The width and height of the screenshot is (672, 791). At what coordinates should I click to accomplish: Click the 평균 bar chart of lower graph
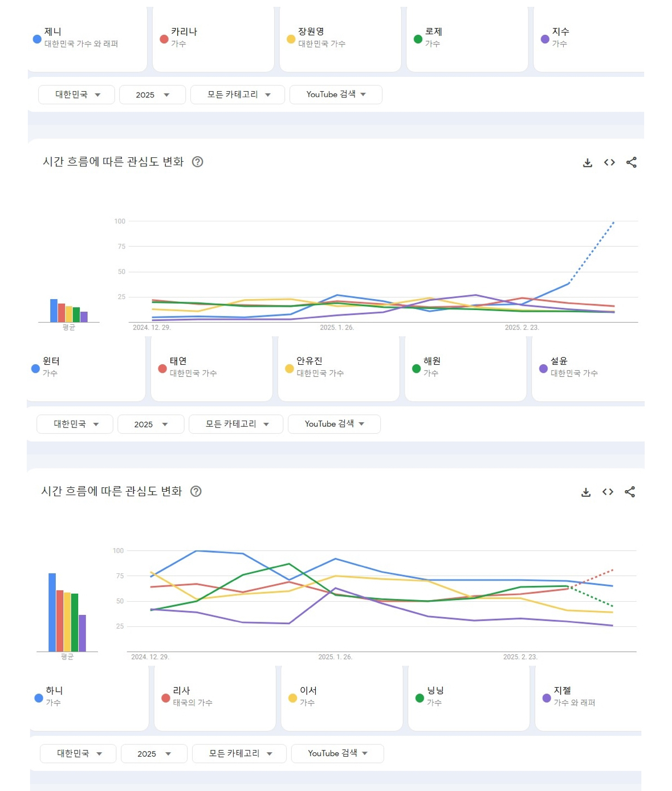[x=67, y=613]
